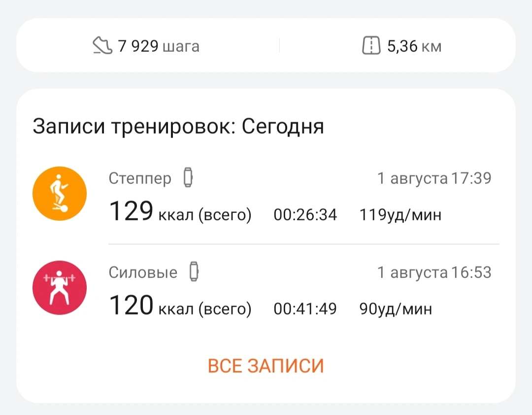The width and height of the screenshot is (532, 415).
Task: Tap the 1 августа 16:53 timestamp
Action: pyautogui.click(x=434, y=272)
